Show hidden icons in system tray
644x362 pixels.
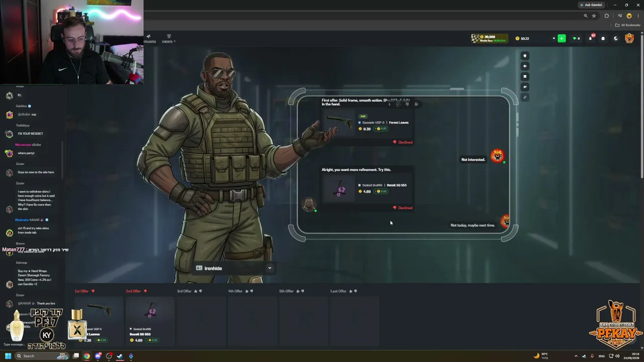click(x=576, y=356)
